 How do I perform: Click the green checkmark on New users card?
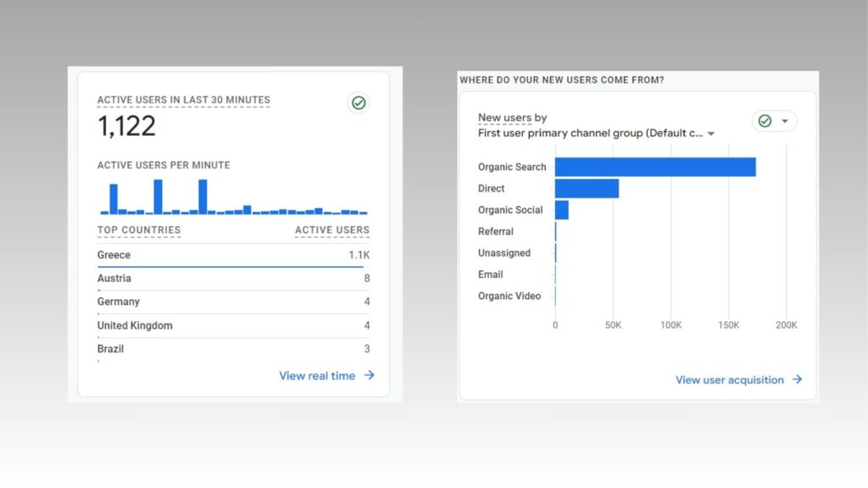(765, 121)
